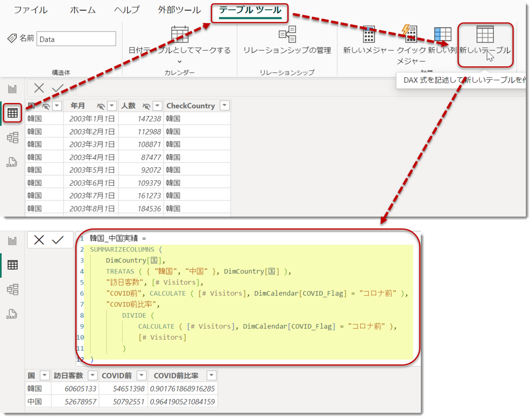Open the Report view icon in upper sidebar
The height and width of the screenshot is (419, 532).
(x=12, y=89)
